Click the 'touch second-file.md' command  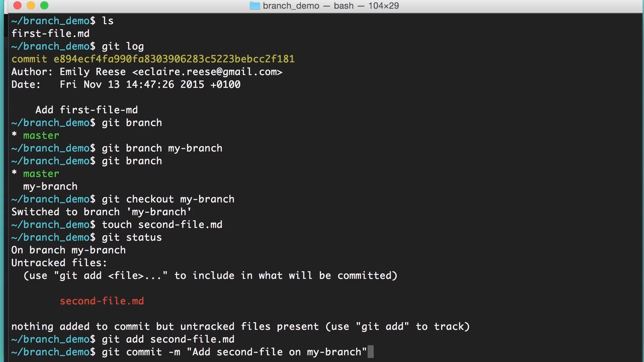tap(162, 225)
